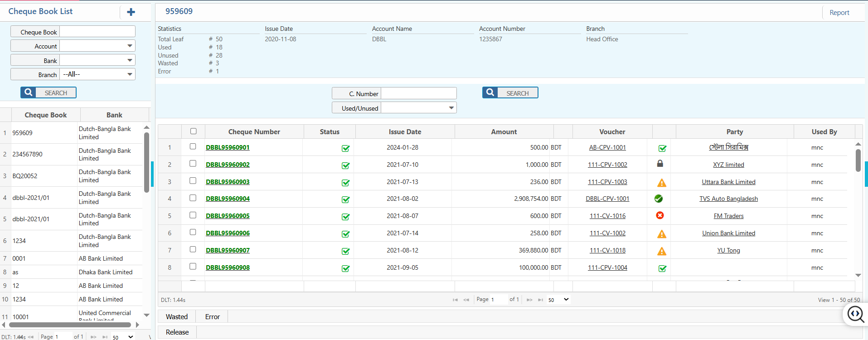Open cheque link DBBL95960904
The image size is (868, 340).
pos(228,199)
